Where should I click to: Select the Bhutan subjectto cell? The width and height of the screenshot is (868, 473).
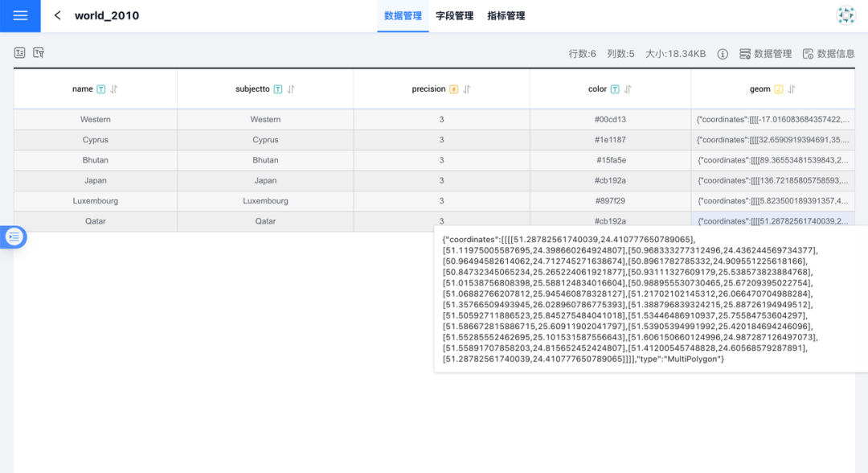(x=265, y=160)
